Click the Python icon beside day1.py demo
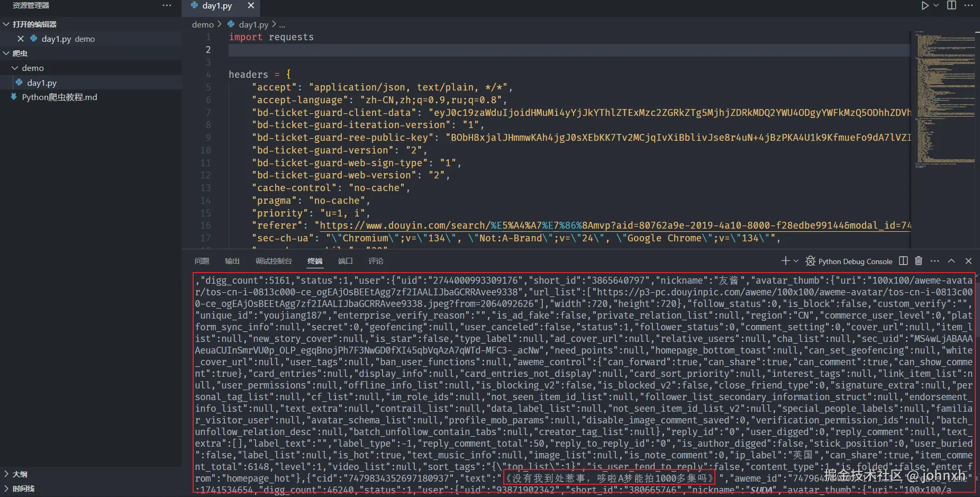The image size is (980, 497). click(34, 39)
